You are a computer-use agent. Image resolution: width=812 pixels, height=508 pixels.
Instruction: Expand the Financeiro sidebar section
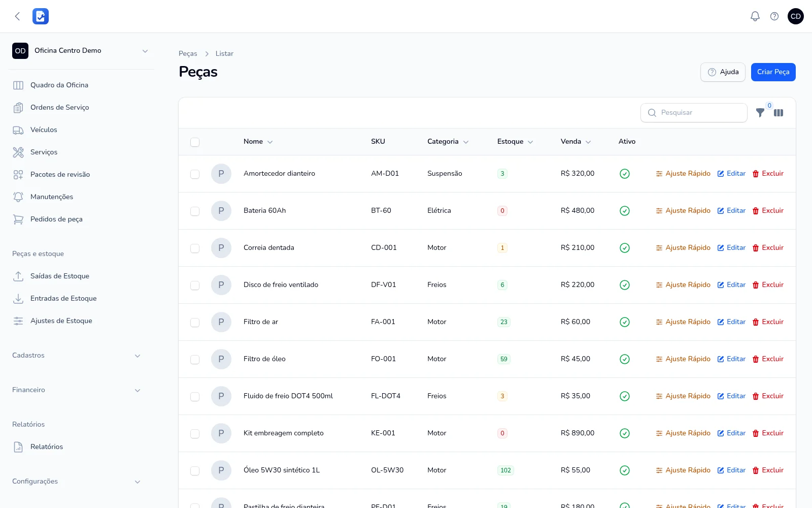pos(76,390)
